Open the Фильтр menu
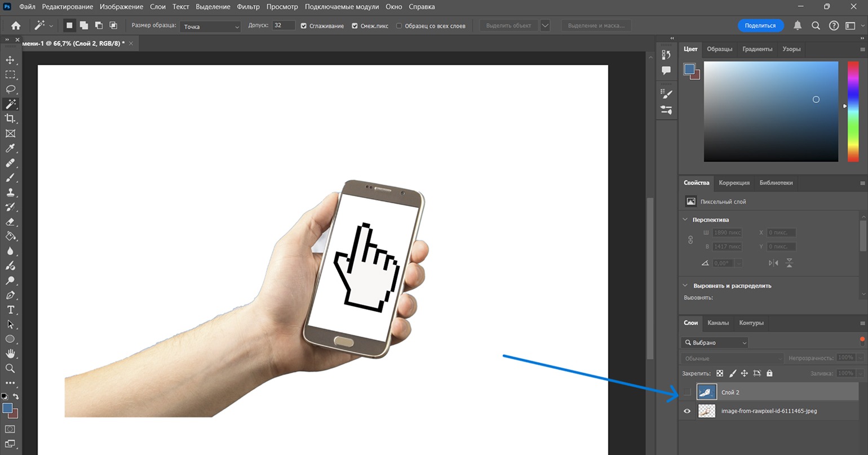This screenshot has height=455, width=868. point(249,7)
